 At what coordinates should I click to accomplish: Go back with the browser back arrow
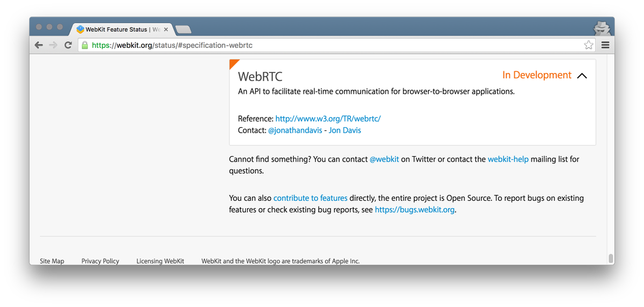pos(39,45)
